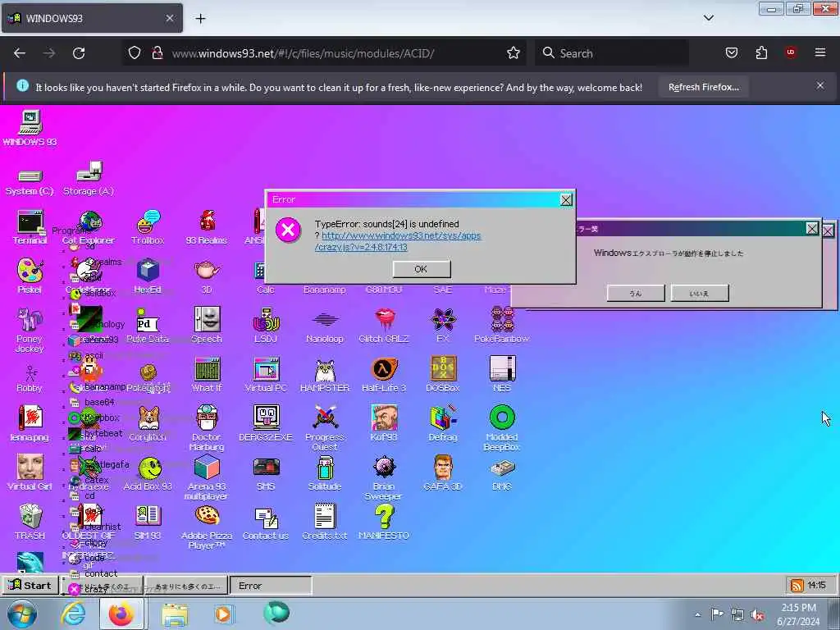Open Credits.txt file icon

(x=325, y=517)
